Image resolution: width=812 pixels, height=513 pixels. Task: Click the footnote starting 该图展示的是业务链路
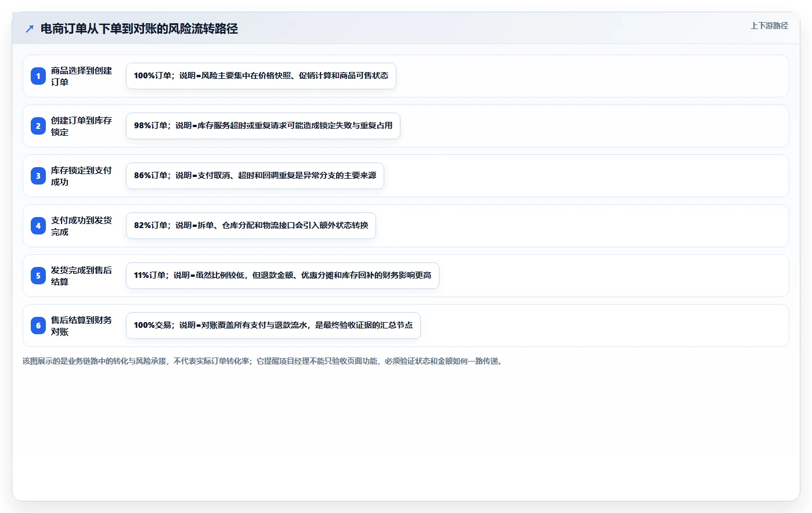point(262,361)
